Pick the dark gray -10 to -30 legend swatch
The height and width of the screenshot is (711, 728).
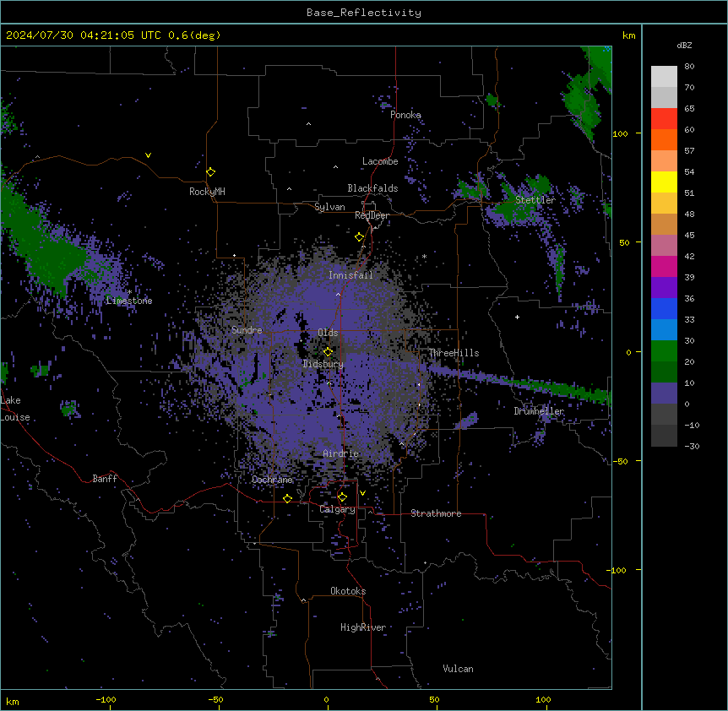664,436
